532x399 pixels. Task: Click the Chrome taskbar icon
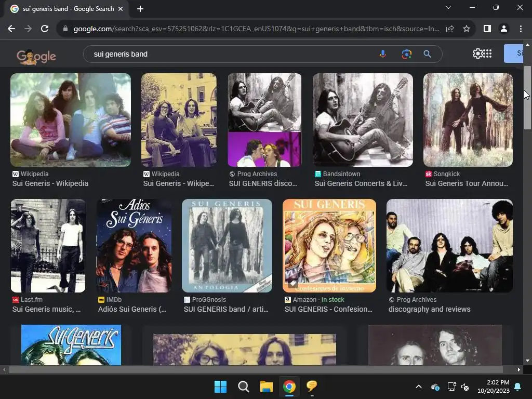click(289, 387)
